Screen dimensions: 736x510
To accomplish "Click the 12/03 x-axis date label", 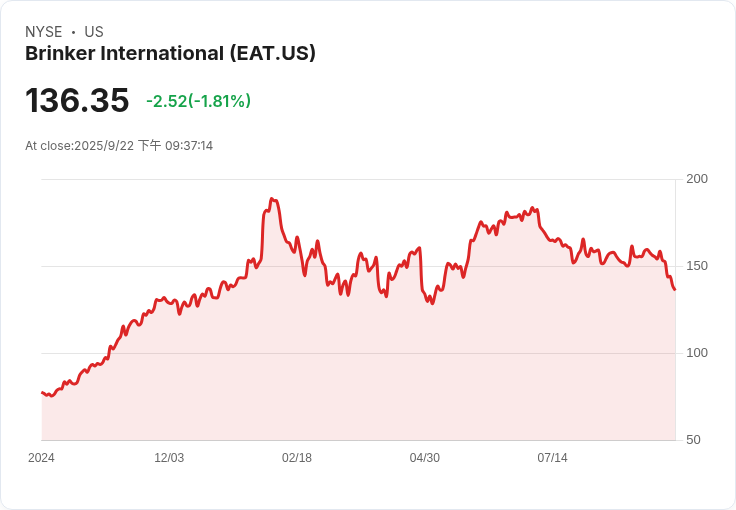I will tap(169, 457).
